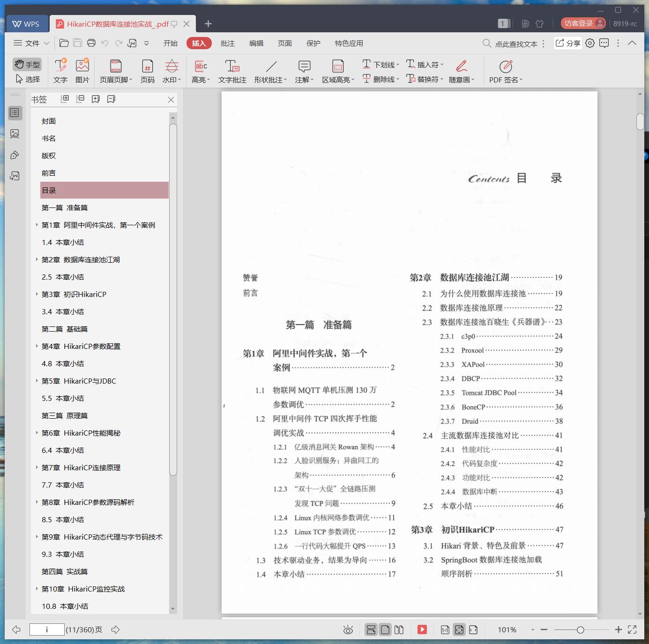Screen dimensions: 649x644
Task: Click the undo arrow icon
Action: [105, 43]
